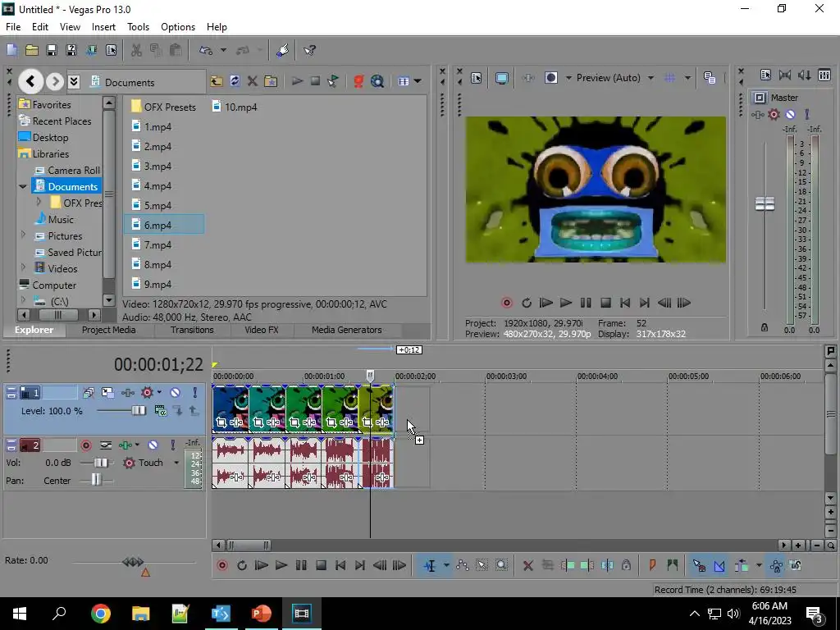The height and width of the screenshot is (630, 840).
Task: Open Chrome from Windows taskbar
Action: (x=101, y=614)
